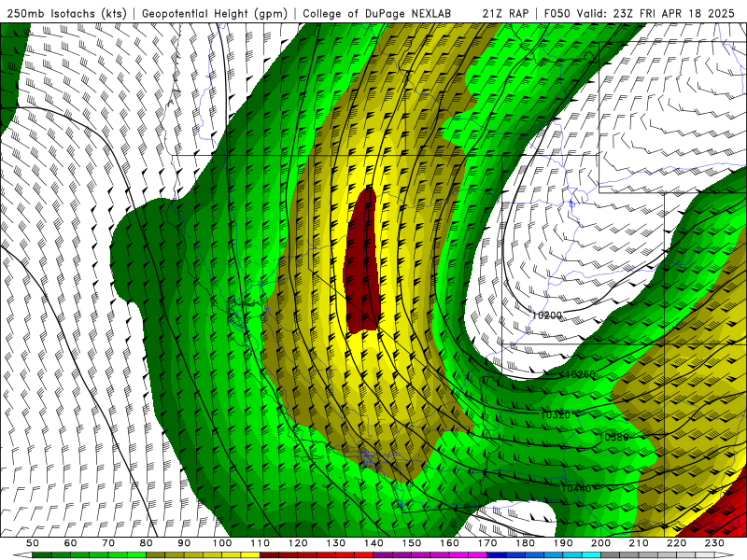Click the 230 value on the color scale
747x560 pixels.
pyautogui.click(x=715, y=543)
